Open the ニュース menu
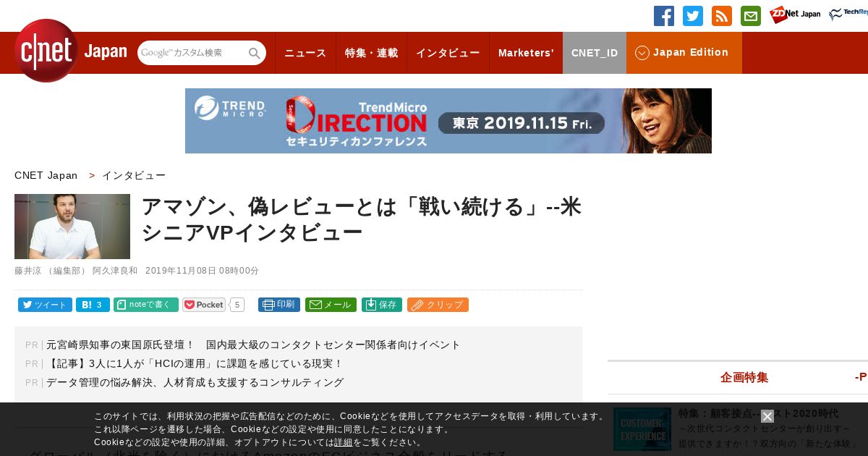This screenshot has width=868, height=456. (305, 53)
